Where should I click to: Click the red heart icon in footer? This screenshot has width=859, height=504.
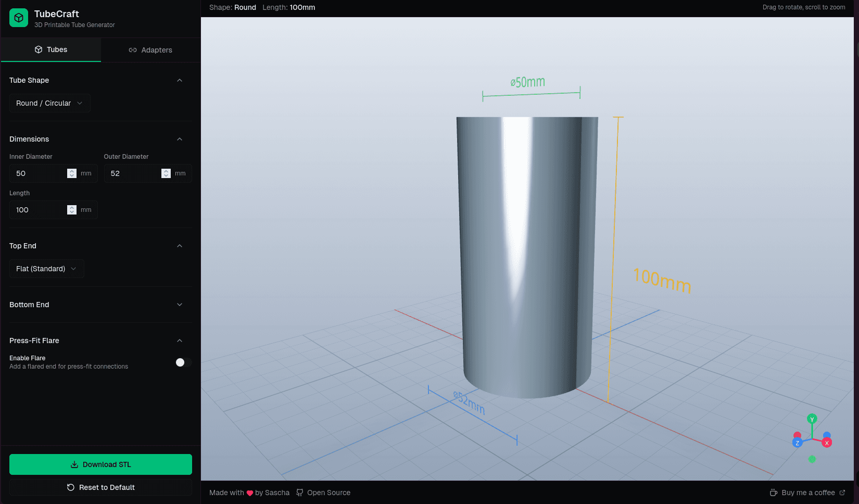250,493
